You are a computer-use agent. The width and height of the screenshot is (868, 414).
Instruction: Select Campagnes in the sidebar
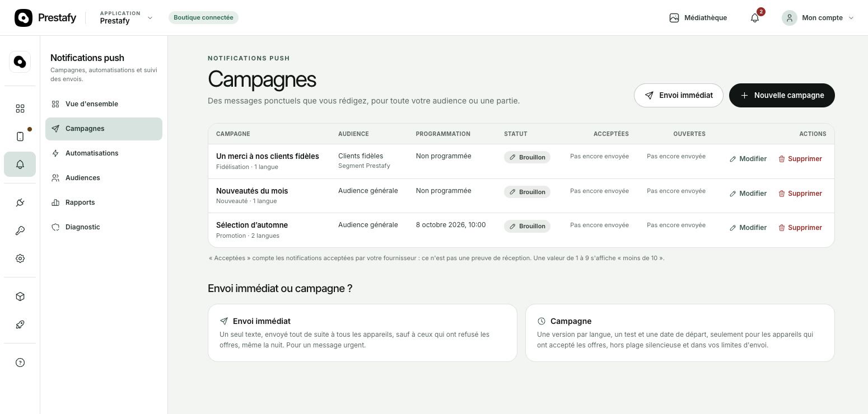[x=104, y=129]
